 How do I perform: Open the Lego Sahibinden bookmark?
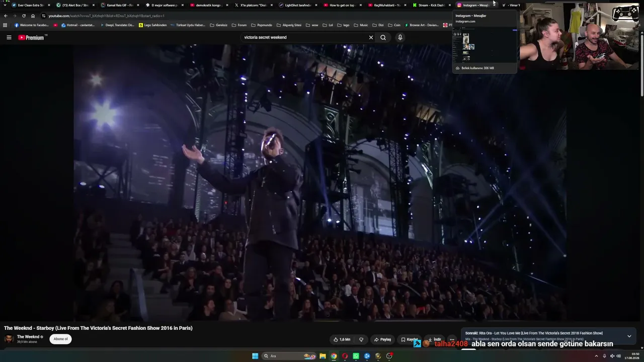(x=152, y=25)
